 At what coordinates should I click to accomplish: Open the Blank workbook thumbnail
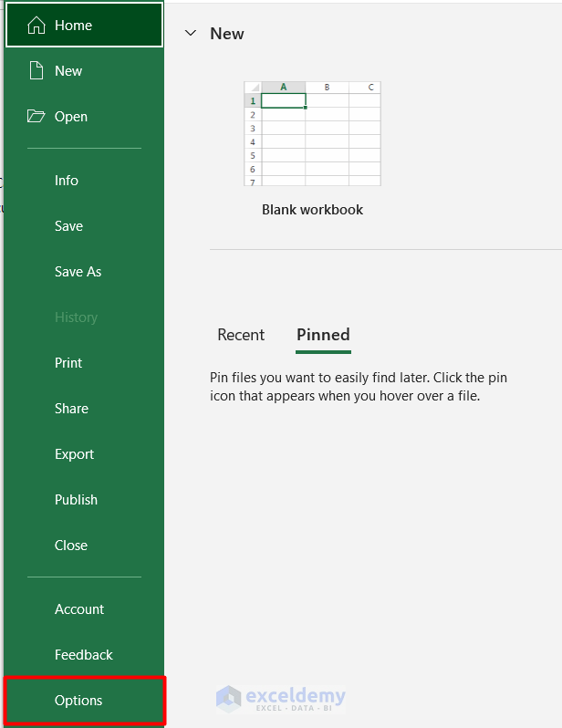[x=312, y=133]
